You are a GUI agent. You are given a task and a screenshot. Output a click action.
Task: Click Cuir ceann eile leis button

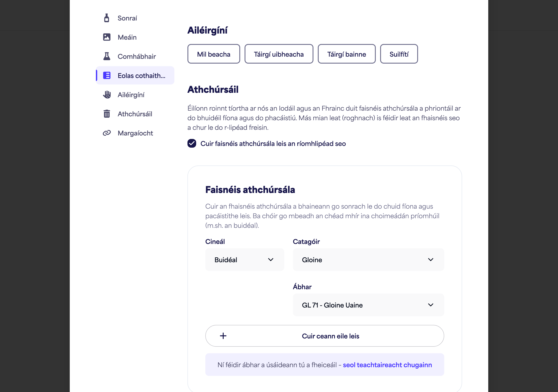pyautogui.click(x=325, y=336)
